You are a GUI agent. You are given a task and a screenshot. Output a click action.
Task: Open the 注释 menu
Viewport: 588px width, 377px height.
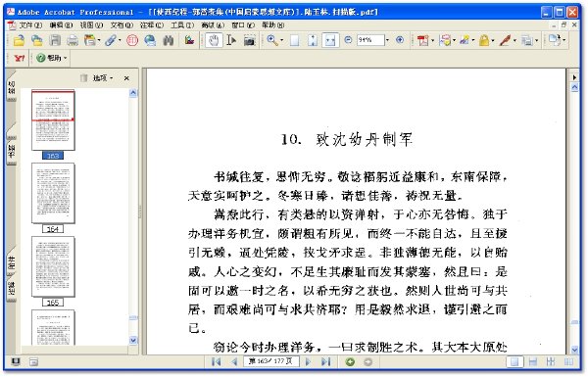[x=152, y=25]
